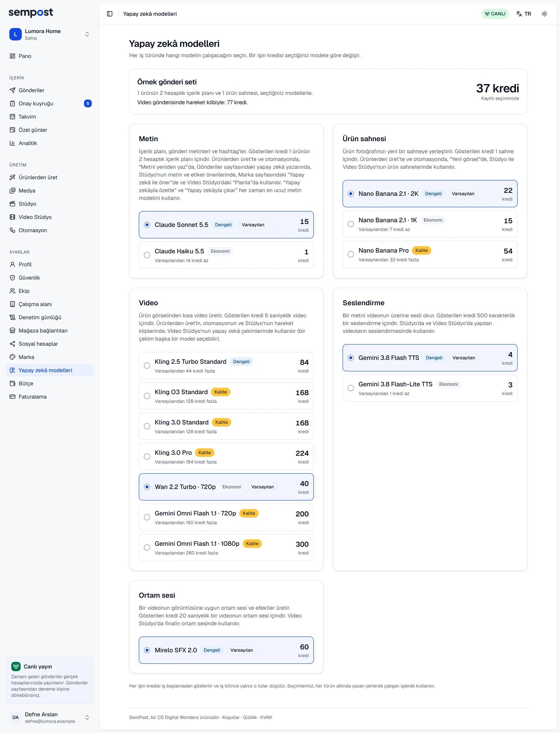Click the Onay kuyruğu badge 5

tap(88, 104)
